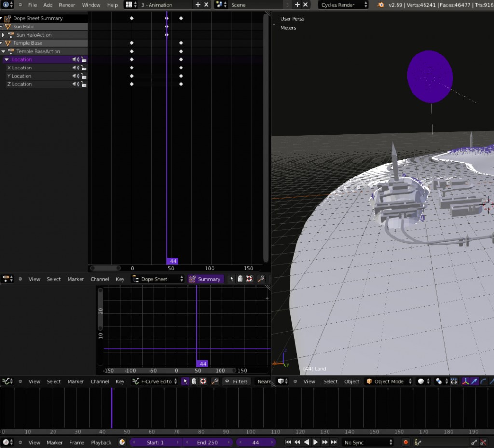This screenshot has height=448, width=494.
Task: Click the ghost filter icon in Dope Sheet header
Action: point(240,279)
